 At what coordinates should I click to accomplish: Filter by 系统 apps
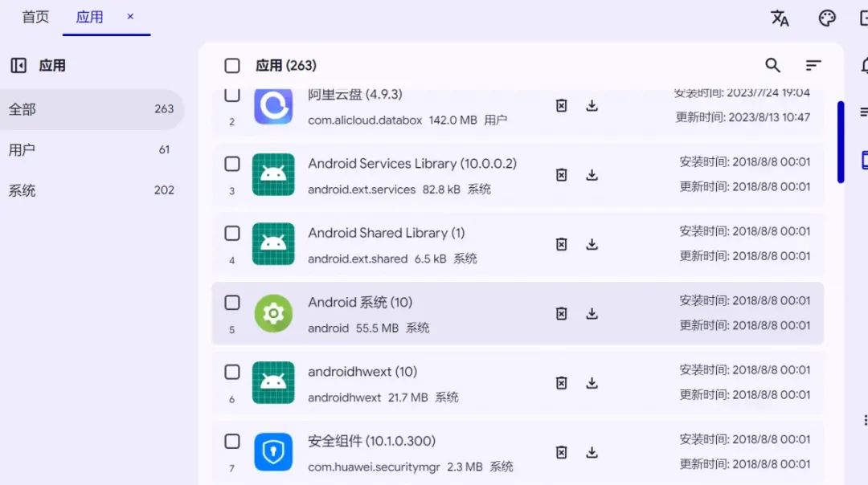click(92, 190)
